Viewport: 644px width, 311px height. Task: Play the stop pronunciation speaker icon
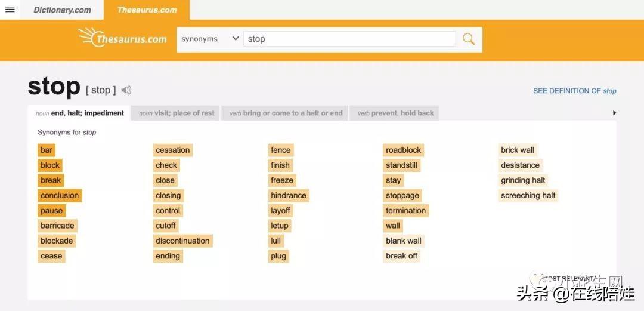point(126,90)
